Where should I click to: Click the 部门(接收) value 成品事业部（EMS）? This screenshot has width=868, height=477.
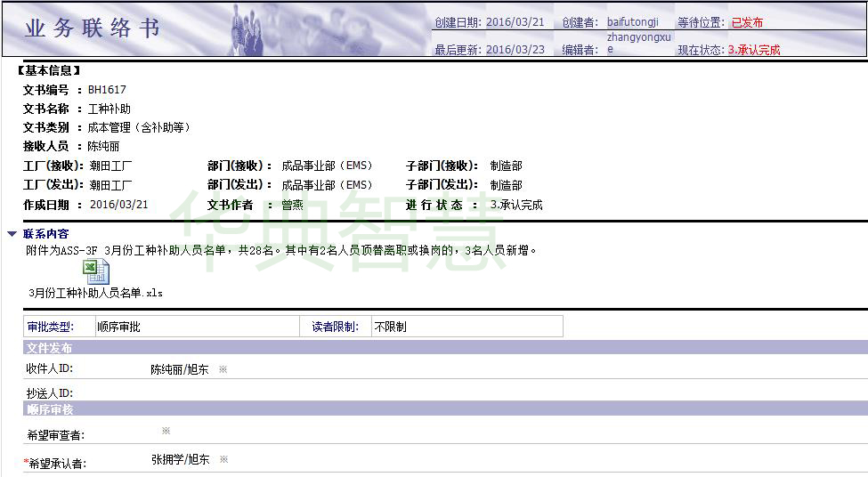pos(327,166)
